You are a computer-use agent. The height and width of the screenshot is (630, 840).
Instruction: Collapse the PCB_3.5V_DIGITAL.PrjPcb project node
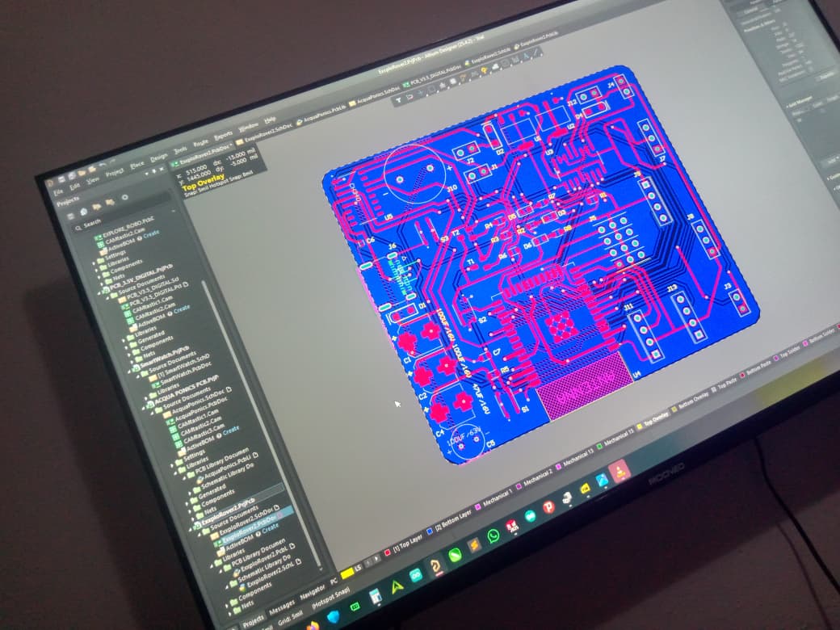click(98, 293)
